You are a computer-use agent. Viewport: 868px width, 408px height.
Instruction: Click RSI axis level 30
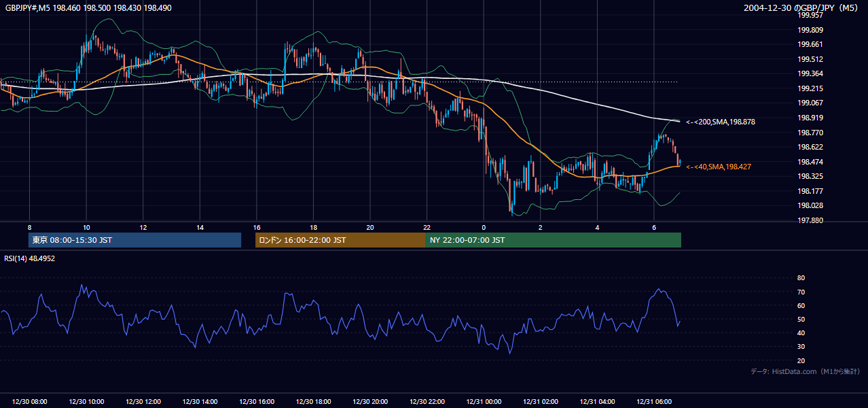[x=801, y=347]
